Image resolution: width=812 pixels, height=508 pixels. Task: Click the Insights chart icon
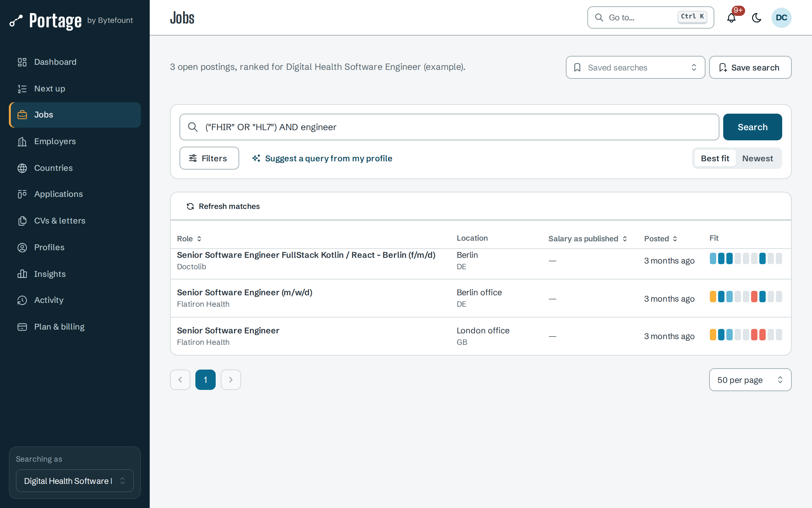[x=22, y=274]
